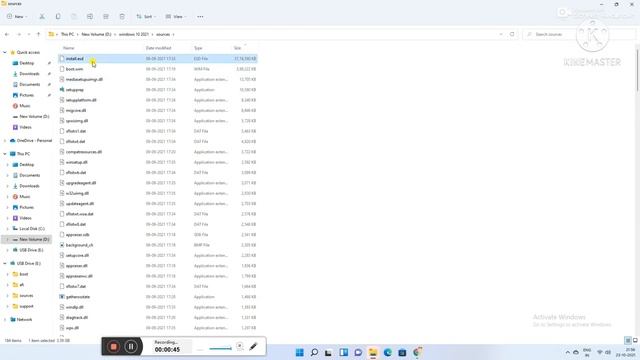Click the Search sources input box
Viewport: 640px width, 360px height.
580,34
